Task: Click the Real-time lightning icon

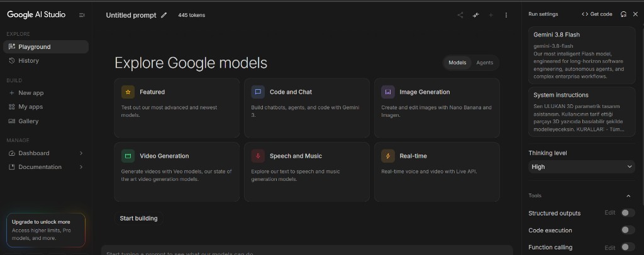Action: coord(387,156)
